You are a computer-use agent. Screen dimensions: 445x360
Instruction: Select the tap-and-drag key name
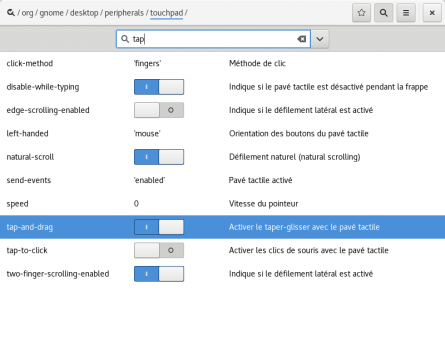(x=30, y=227)
